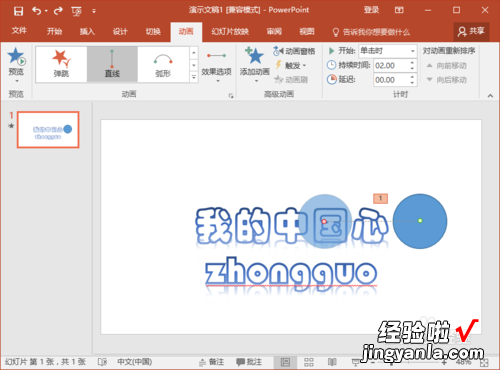
Task: Start slideshow from beginning icon in quick access toolbar
Action: tap(77, 11)
